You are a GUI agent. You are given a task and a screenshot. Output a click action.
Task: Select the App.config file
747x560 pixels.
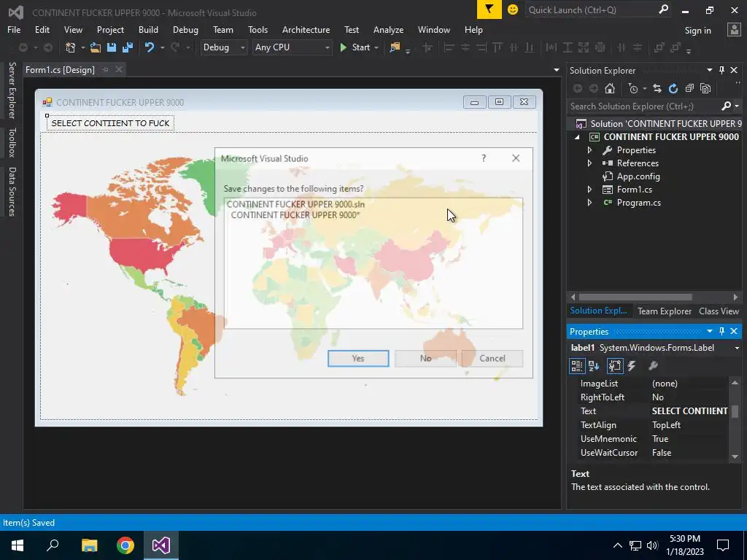(x=638, y=176)
